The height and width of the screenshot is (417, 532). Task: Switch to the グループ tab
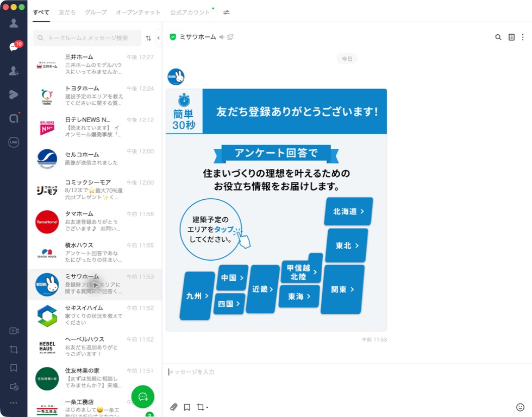click(96, 12)
